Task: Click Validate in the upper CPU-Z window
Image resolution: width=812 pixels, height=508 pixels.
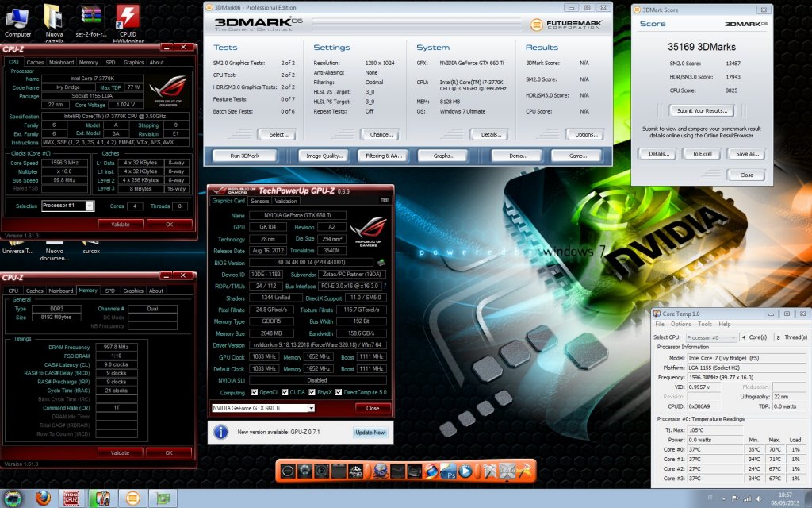Action: click(121, 225)
